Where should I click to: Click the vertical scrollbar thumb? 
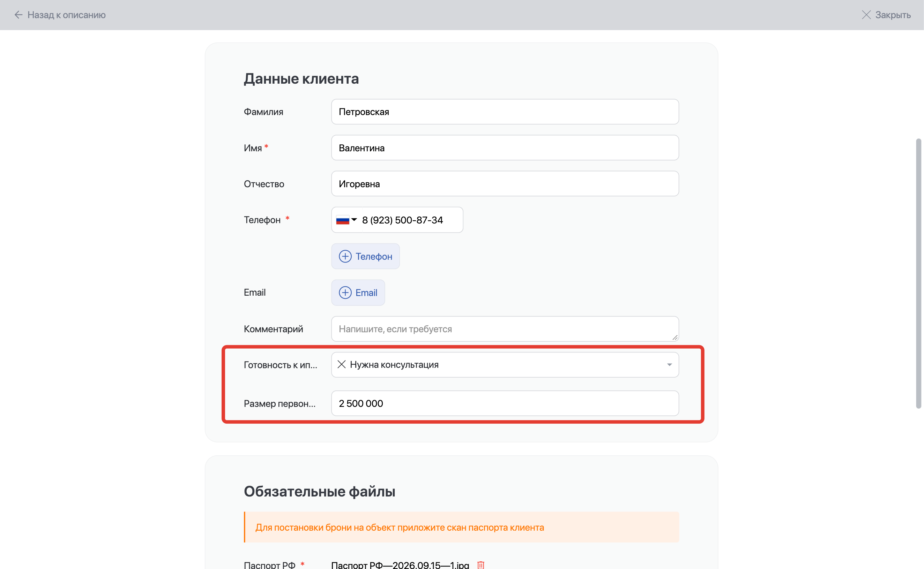coord(918,274)
